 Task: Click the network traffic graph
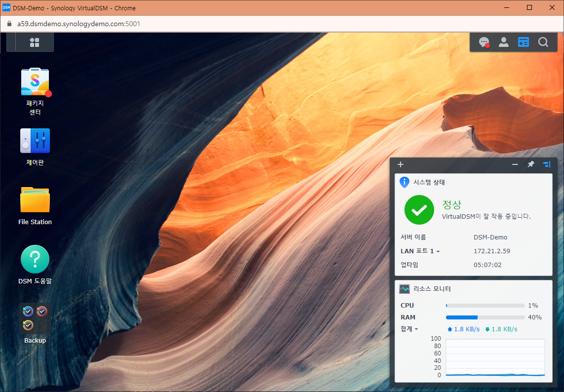point(495,358)
